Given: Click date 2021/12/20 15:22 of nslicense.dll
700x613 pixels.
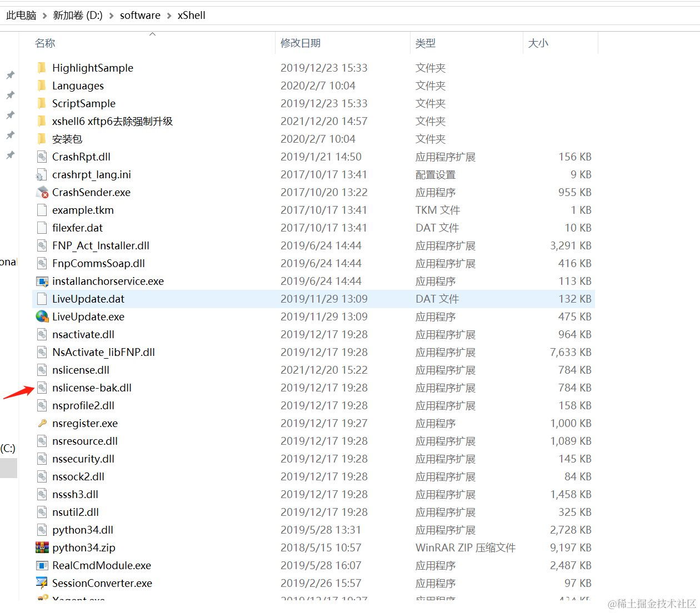Looking at the screenshot, I should pos(324,370).
